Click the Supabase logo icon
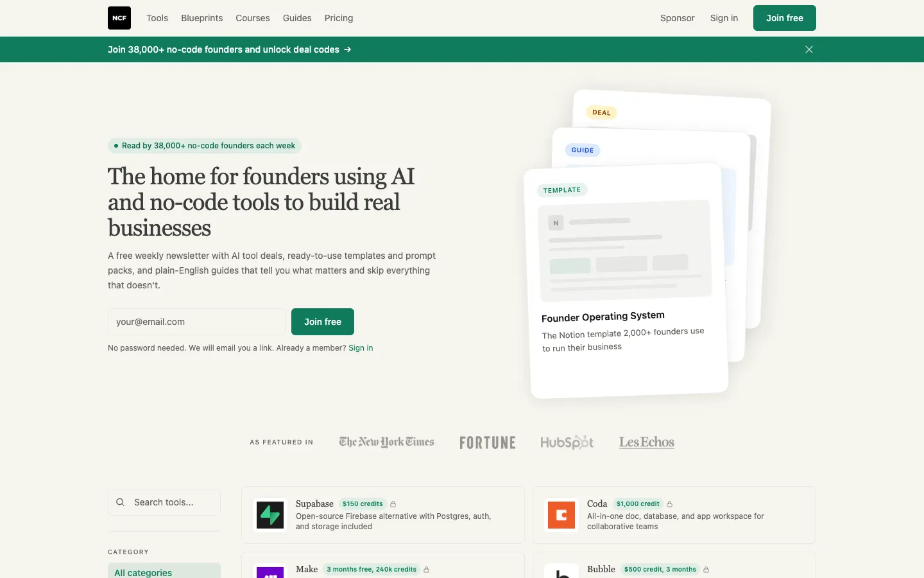This screenshot has width=924, height=578. pos(270,515)
